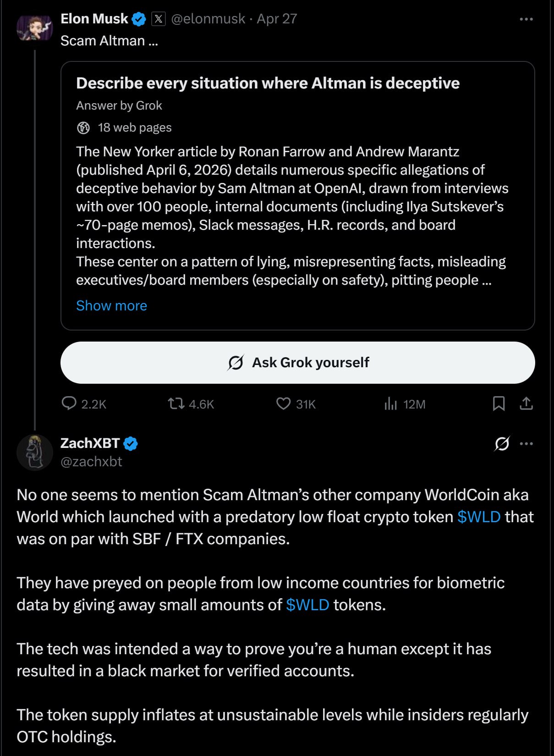The height and width of the screenshot is (756, 554).
Task: Like the Scam Altman post
Action: (x=296, y=404)
